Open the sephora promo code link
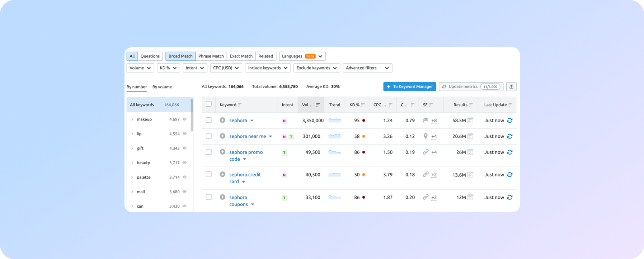Viewport: 644px width, 259px height. pyautogui.click(x=246, y=156)
